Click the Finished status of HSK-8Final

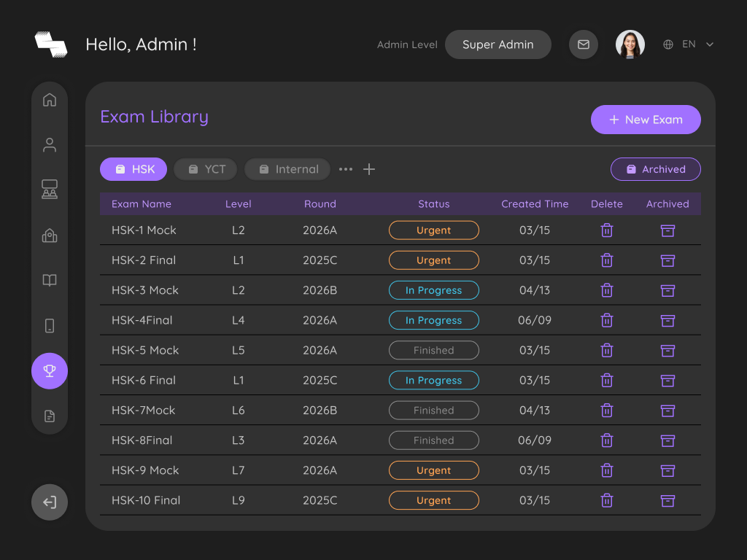pos(433,440)
